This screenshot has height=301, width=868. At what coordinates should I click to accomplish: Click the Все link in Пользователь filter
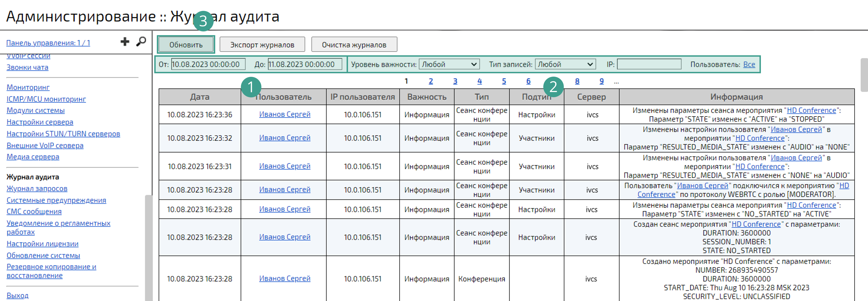[749, 64]
